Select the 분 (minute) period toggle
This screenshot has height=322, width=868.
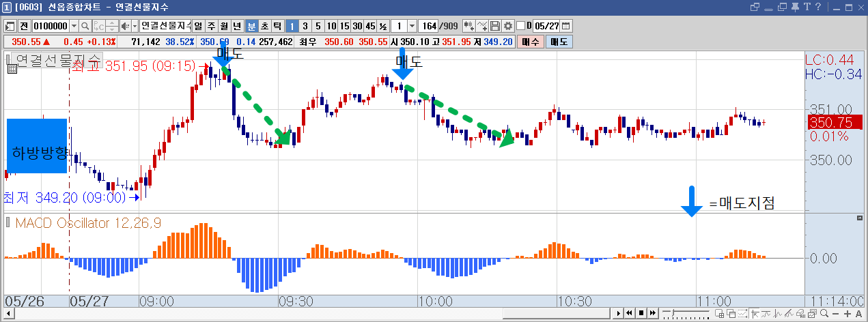[251, 26]
